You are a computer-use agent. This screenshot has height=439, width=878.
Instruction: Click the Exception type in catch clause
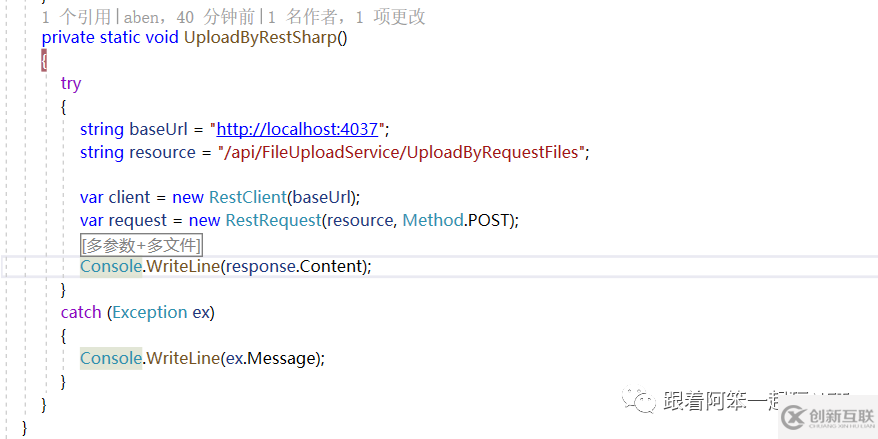tap(149, 312)
